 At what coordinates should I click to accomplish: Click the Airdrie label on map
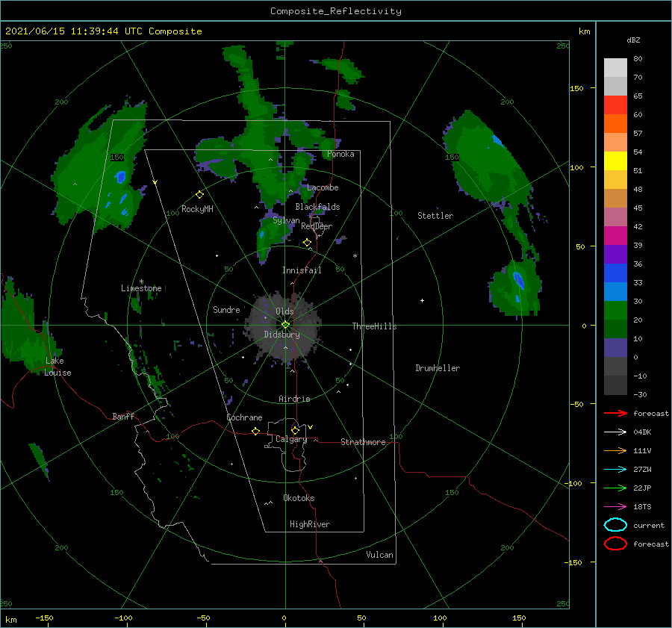point(294,399)
